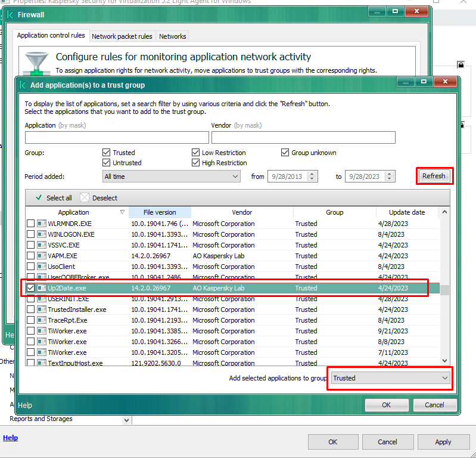Click icon of TiWorker.exe dated 9/21/2023
The width and height of the screenshot is (476, 458).
41,331
